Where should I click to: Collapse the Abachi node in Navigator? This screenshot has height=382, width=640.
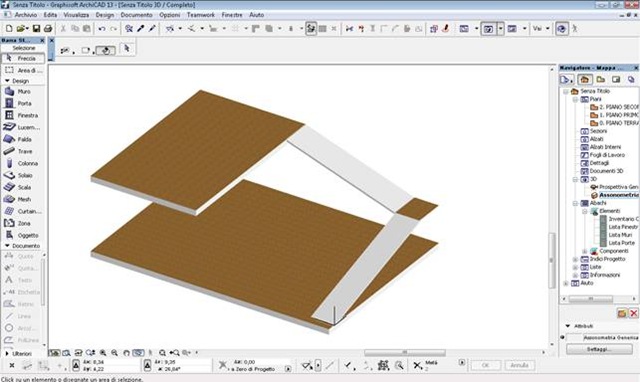[575, 203]
